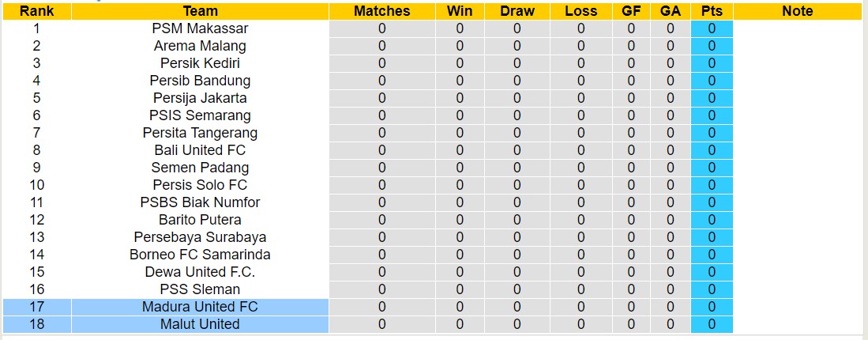Viewport: 868px width, 340px height.
Task: Click on Persija Jakarta team name
Action: click(x=200, y=98)
